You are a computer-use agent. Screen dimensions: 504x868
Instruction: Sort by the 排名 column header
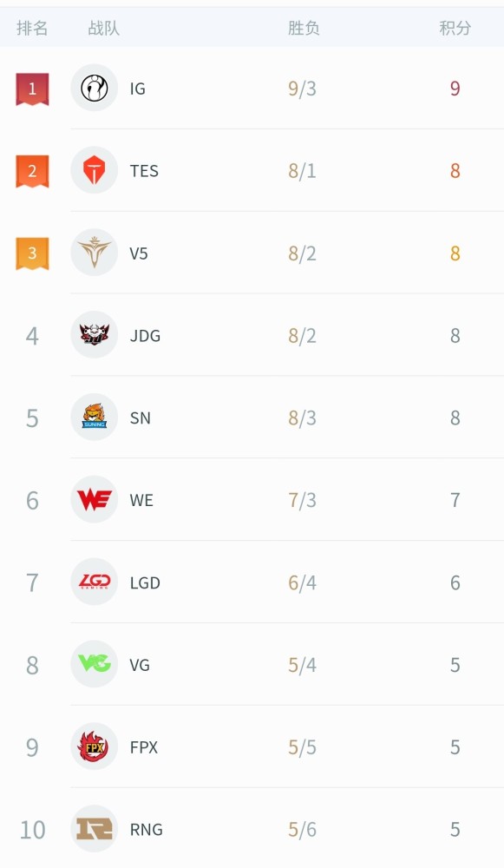pos(32,28)
